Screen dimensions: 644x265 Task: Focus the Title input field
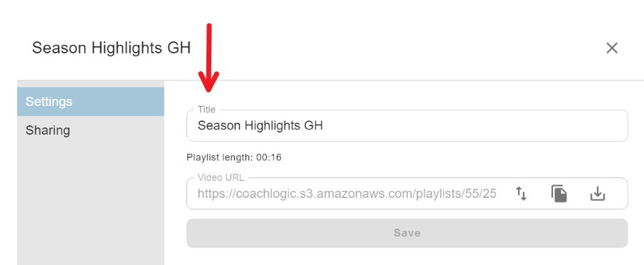point(407,125)
